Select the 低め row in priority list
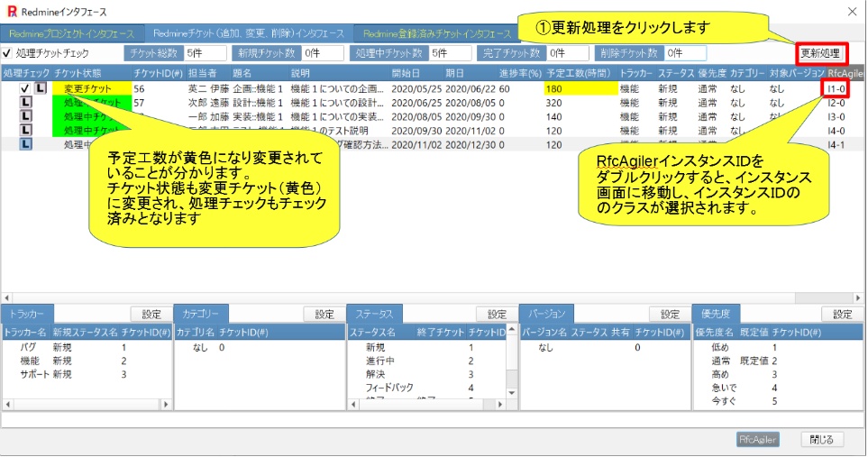 click(x=779, y=347)
